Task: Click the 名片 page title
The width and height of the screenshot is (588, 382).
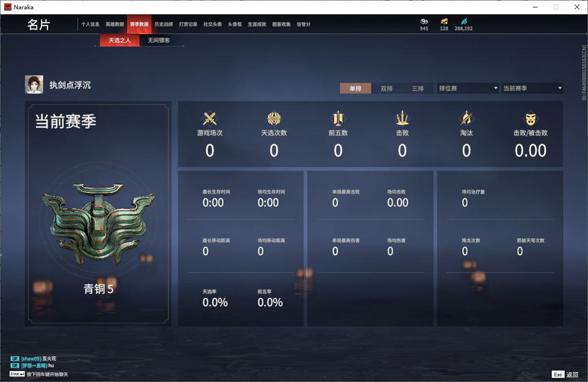Action: pyautogui.click(x=39, y=25)
